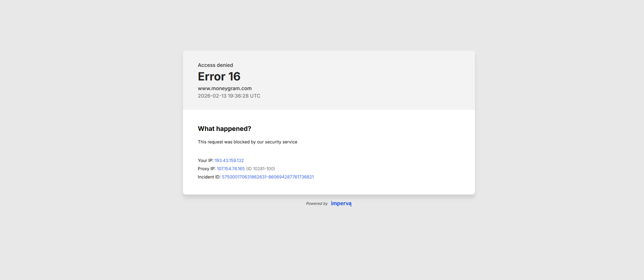Click the word Error in the heading
Viewport: 644px width, 280px height.
click(x=212, y=77)
